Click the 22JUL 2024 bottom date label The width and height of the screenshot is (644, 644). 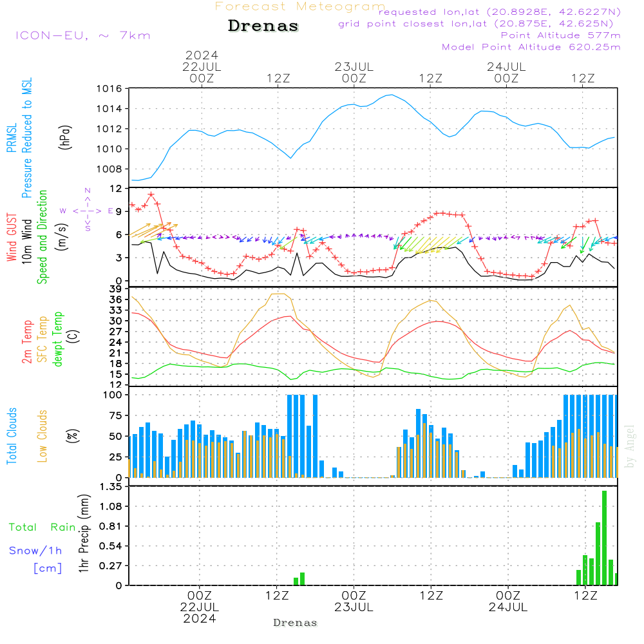[x=200, y=612]
